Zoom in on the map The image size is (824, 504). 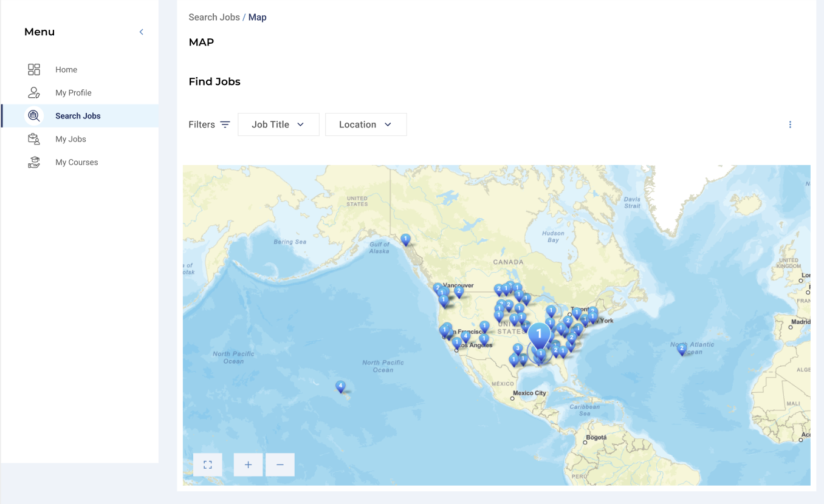(248, 465)
